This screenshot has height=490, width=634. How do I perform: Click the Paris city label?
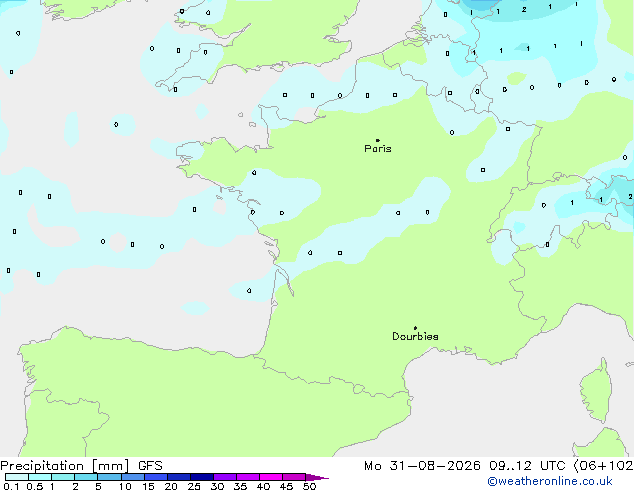pyautogui.click(x=378, y=149)
